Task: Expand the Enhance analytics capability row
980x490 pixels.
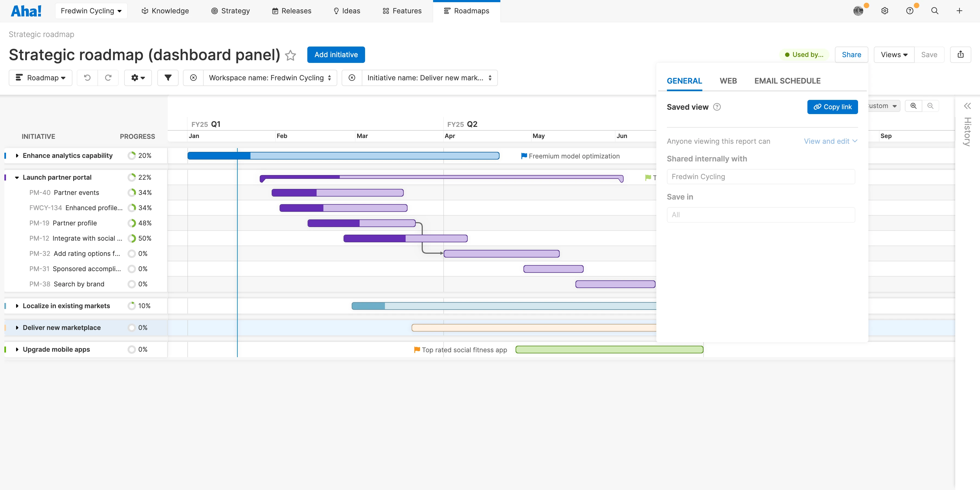Action: point(17,156)
